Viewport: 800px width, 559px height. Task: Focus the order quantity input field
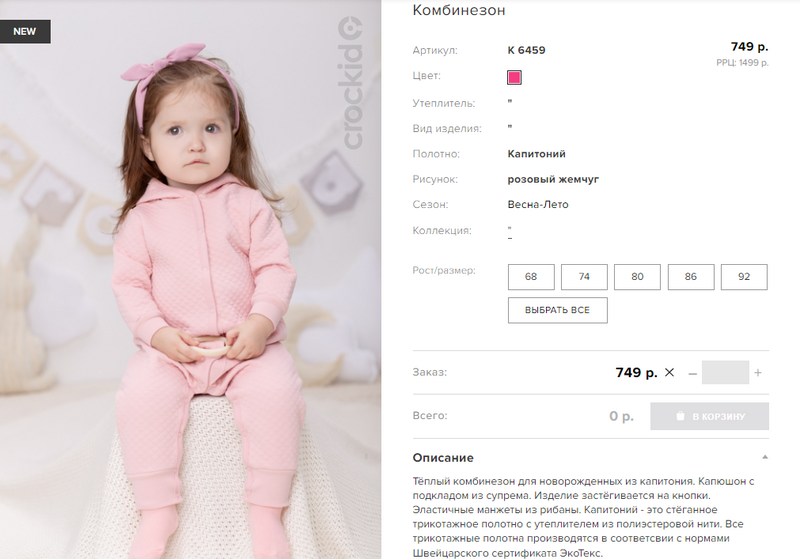point(725,372)
